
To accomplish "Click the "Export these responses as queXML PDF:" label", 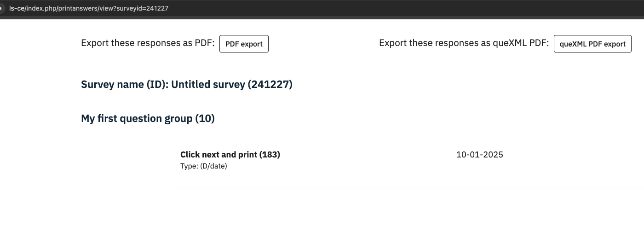I will click(464, 43).
